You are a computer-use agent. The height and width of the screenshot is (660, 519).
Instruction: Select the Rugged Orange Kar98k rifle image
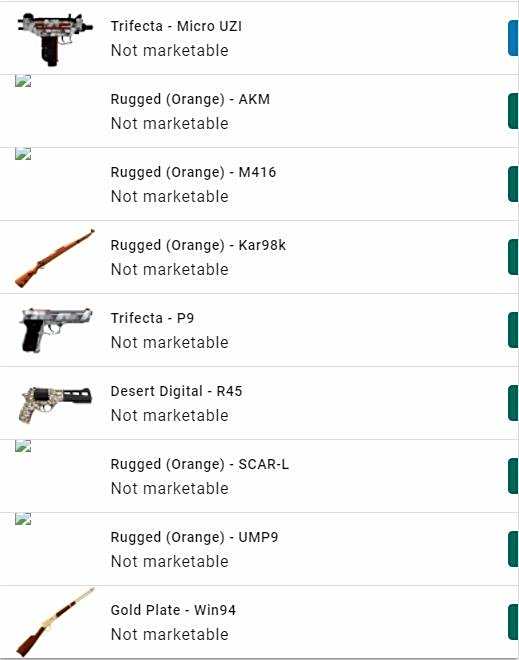point(55,258)
